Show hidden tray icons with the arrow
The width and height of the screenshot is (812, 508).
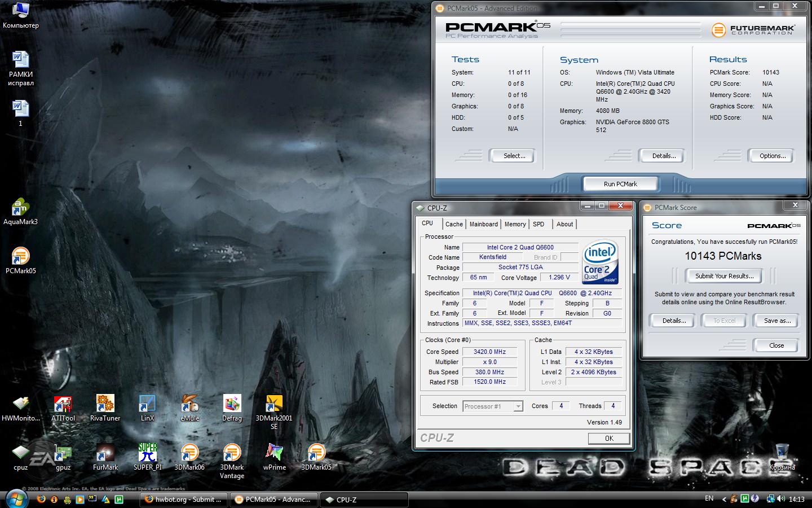coord(724,499)
